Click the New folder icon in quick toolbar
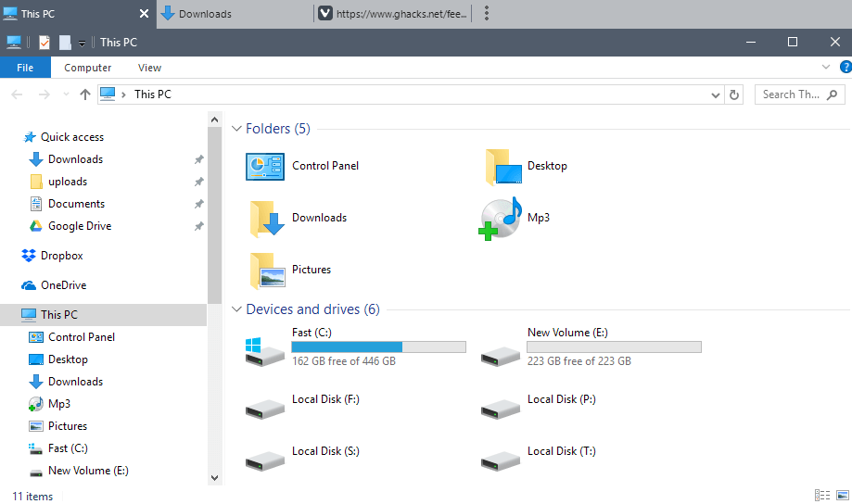The height and width of the screenshot is (504, 852). pyautogui.click(x=65, y=43)
